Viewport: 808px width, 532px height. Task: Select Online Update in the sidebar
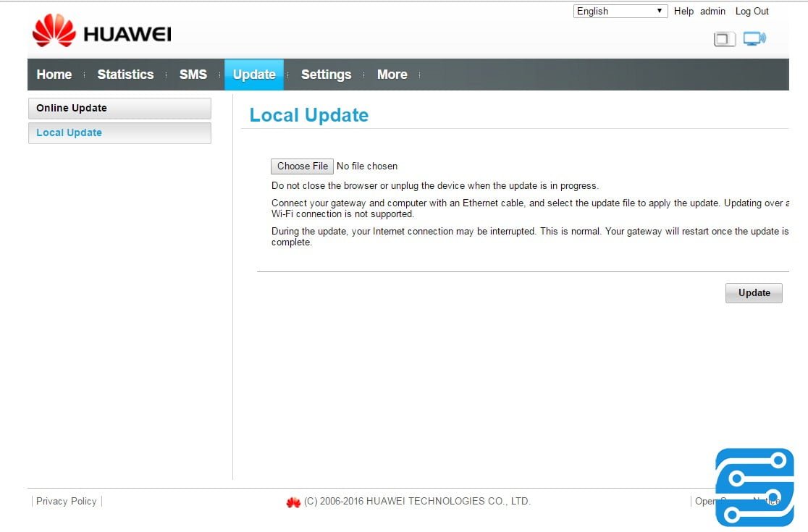(x=119, y=109)
